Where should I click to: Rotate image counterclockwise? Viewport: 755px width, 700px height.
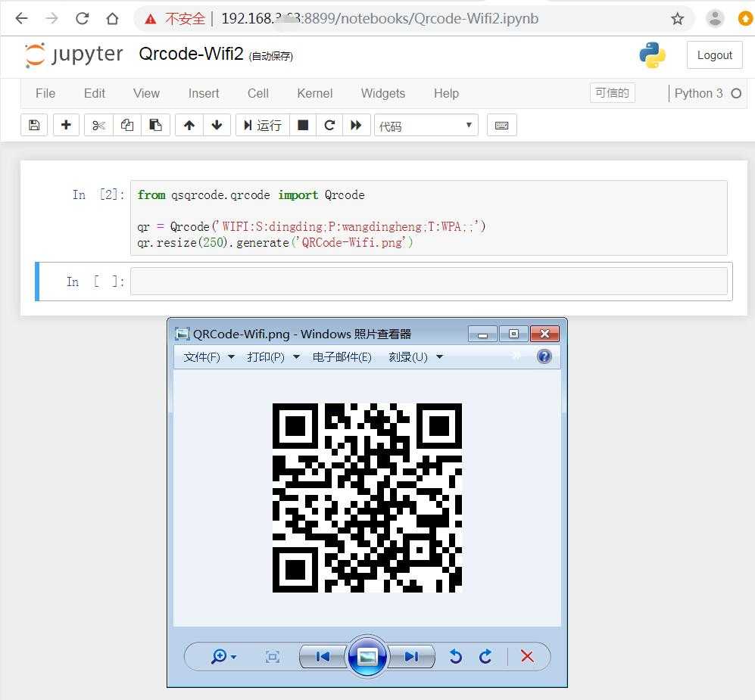[456, 657]
